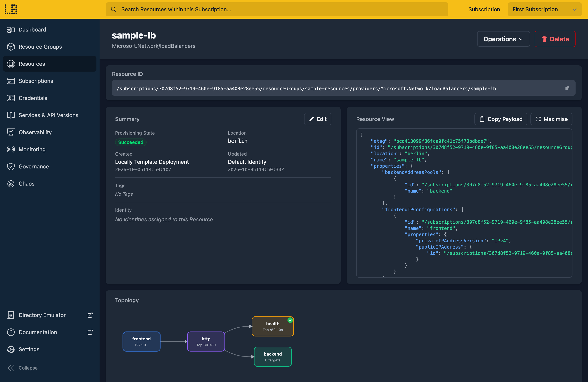Click the Succeeded provisioning state badge
This screenshot has height=382, width=588.
pos(131,142)
